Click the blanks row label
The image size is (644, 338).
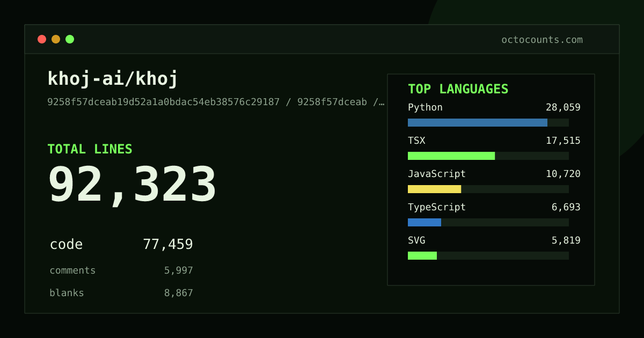[67, 293]
